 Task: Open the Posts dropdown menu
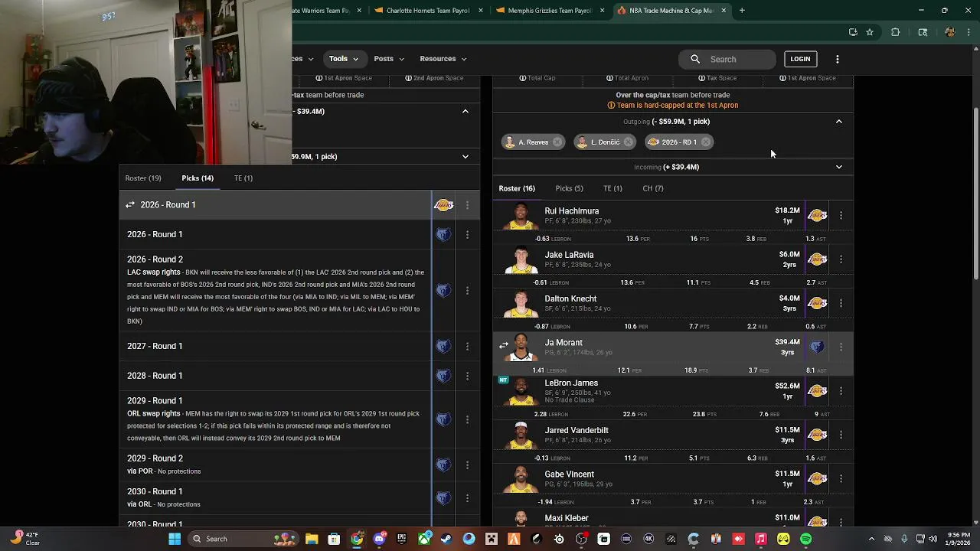(388, 59)
